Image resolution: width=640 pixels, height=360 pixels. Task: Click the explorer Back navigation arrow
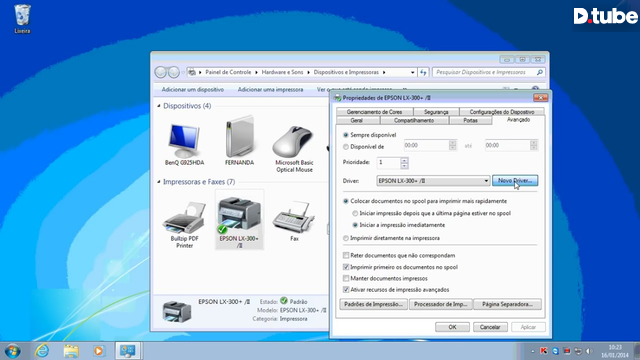pyautogui.click(x=160, y=72)
